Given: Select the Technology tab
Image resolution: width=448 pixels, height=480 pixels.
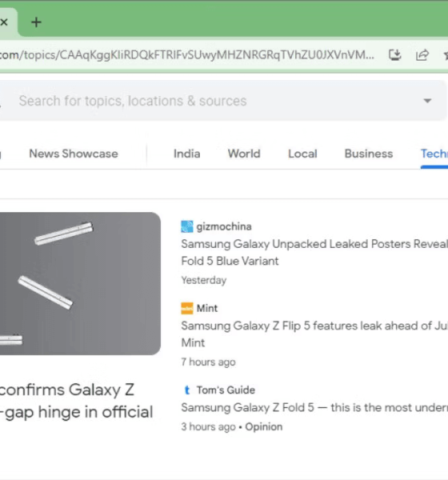Looking at the screenshot, I should [434, 154].
